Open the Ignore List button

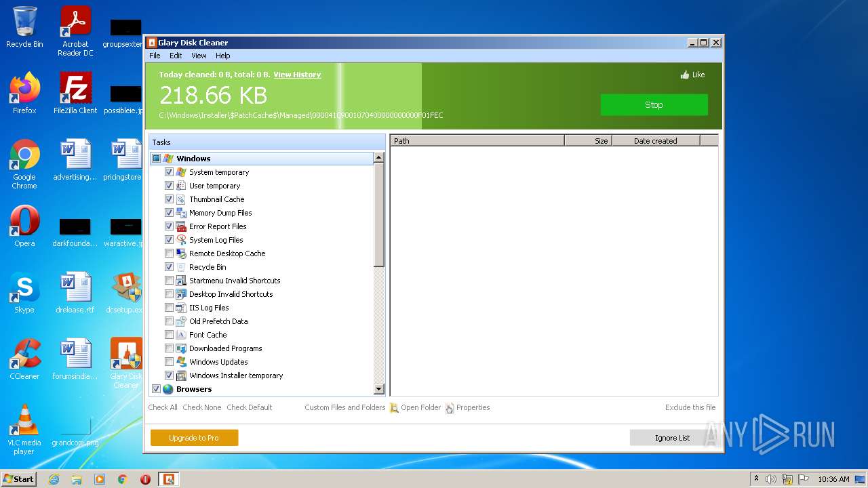(x=672, y=438)
